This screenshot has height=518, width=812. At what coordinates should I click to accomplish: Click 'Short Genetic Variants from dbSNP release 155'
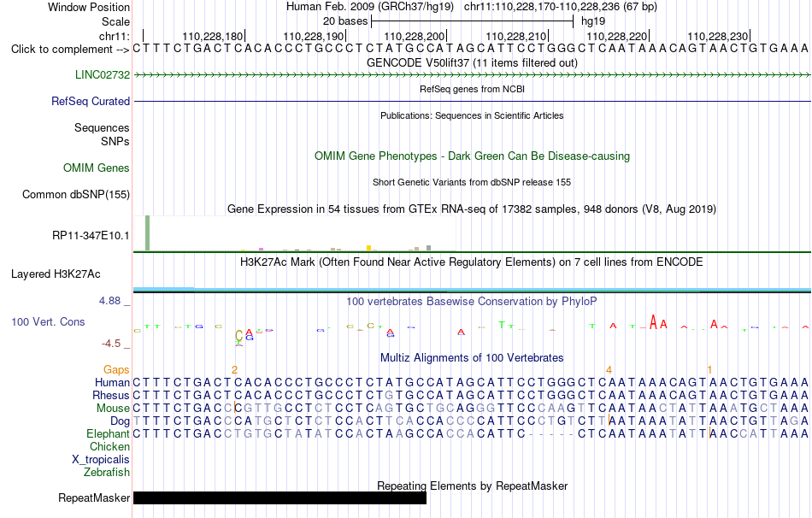(472, 182)
